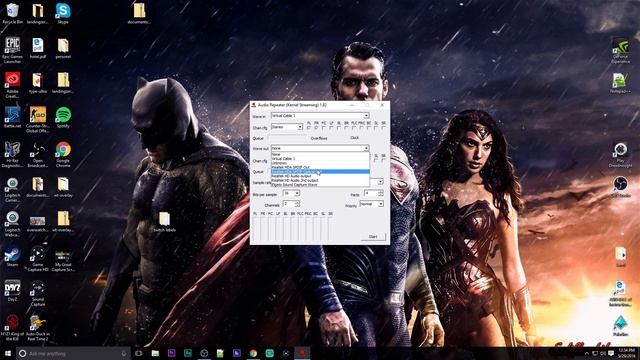Click the Ask me anything search box
This screenshot has height=360, width=640.
(73, 353)
